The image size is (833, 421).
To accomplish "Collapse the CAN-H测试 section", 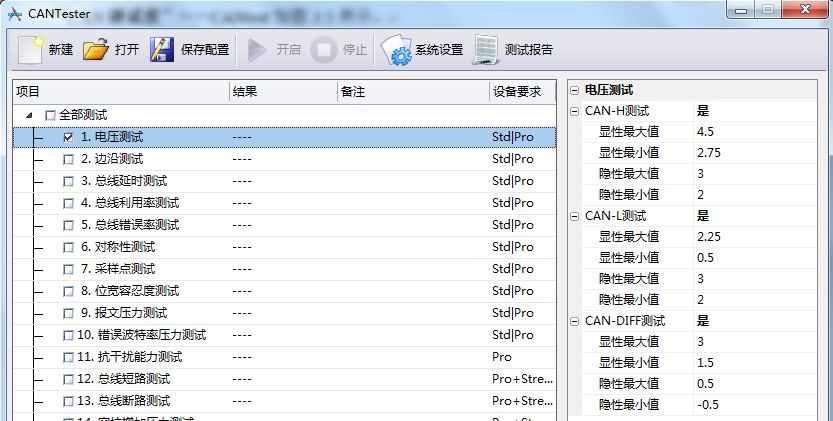I will tap(574, 112).
